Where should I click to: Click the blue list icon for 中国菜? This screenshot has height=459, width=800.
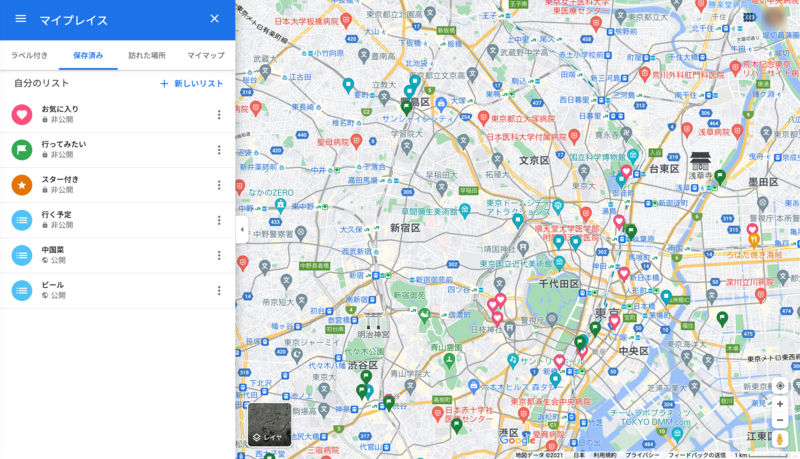point(22,256)
